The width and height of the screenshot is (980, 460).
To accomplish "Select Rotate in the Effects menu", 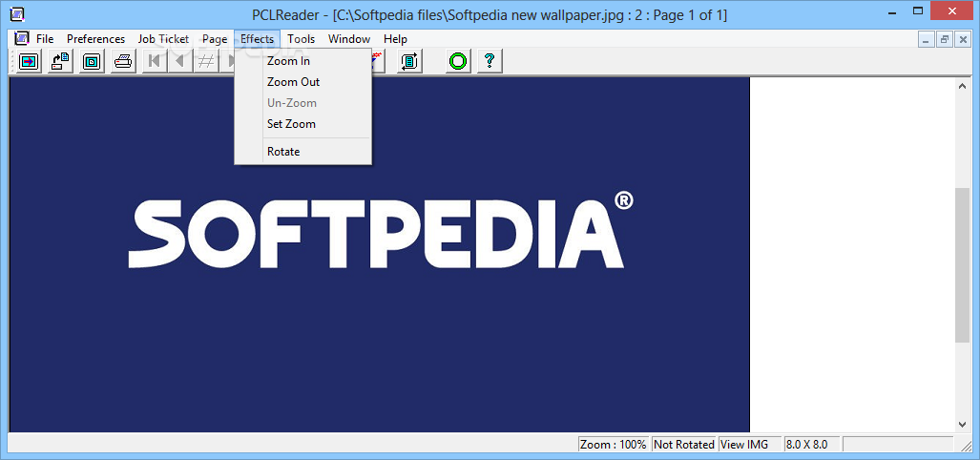I will [303, 151].
